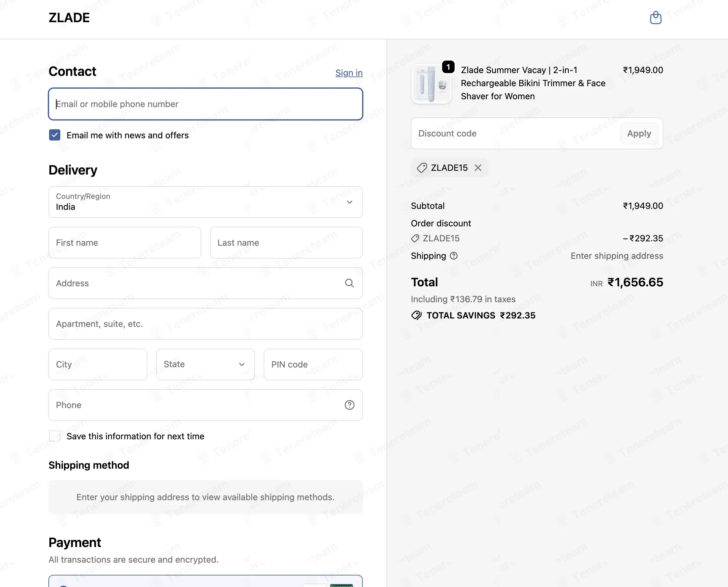Click the order discount amount −₹292.35

[643, 238]
